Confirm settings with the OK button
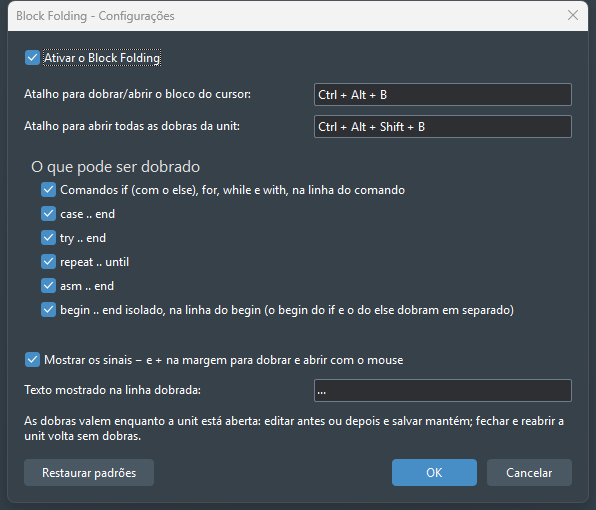596x510 pixels. tap(434, 472)
